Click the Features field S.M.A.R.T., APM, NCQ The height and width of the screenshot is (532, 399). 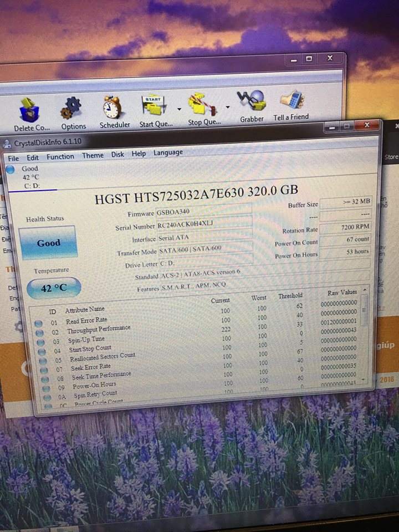coord(265,285)
